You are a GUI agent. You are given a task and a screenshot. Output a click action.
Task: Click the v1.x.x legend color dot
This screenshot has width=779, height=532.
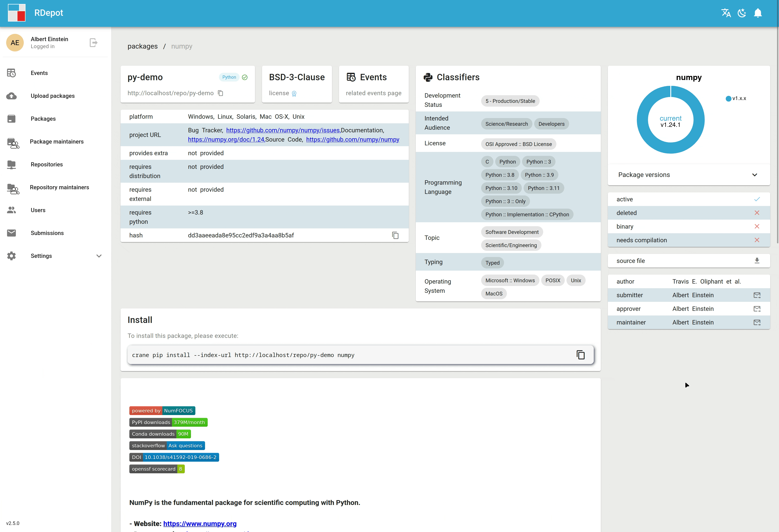point(728,98)
